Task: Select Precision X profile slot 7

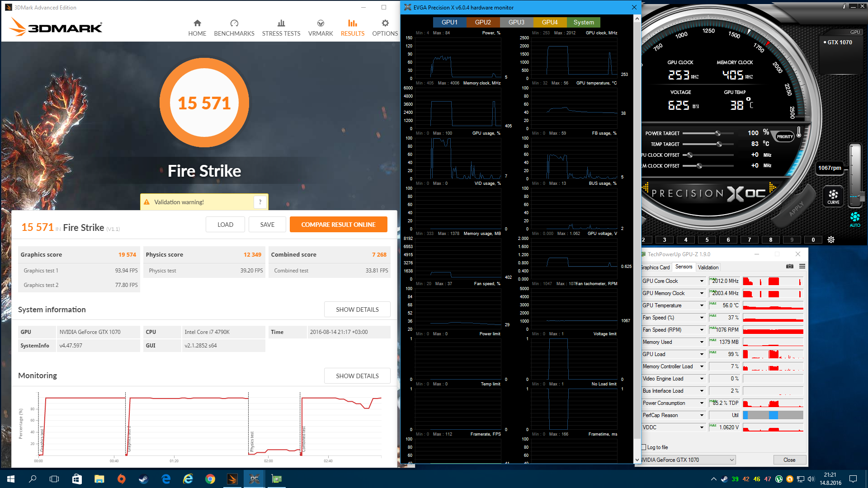Action: [x=750, y=240]
